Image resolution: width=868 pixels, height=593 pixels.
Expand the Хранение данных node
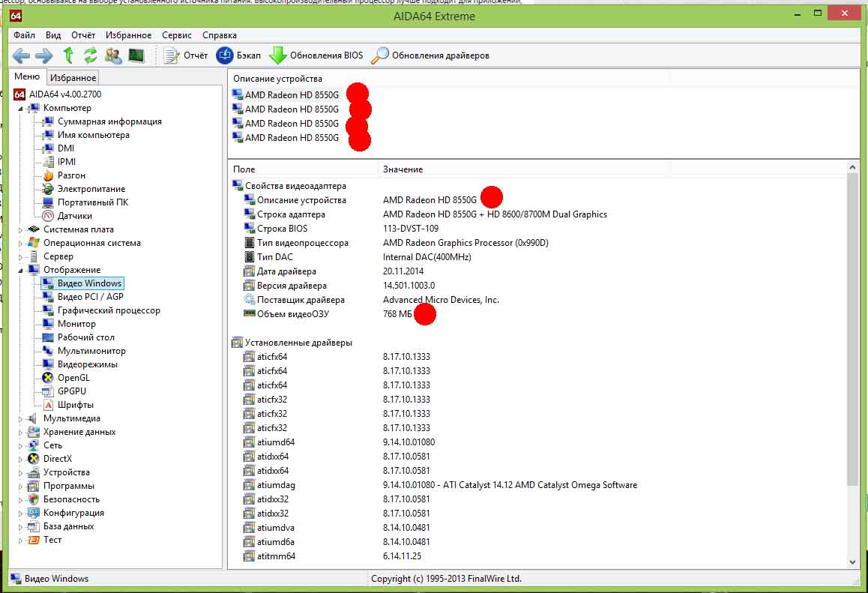point(20,433)
